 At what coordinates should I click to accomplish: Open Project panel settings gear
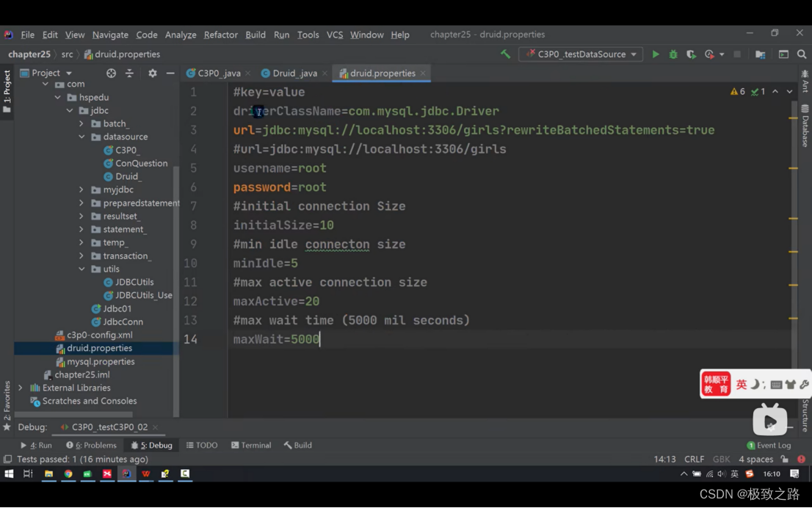(152, 73)
